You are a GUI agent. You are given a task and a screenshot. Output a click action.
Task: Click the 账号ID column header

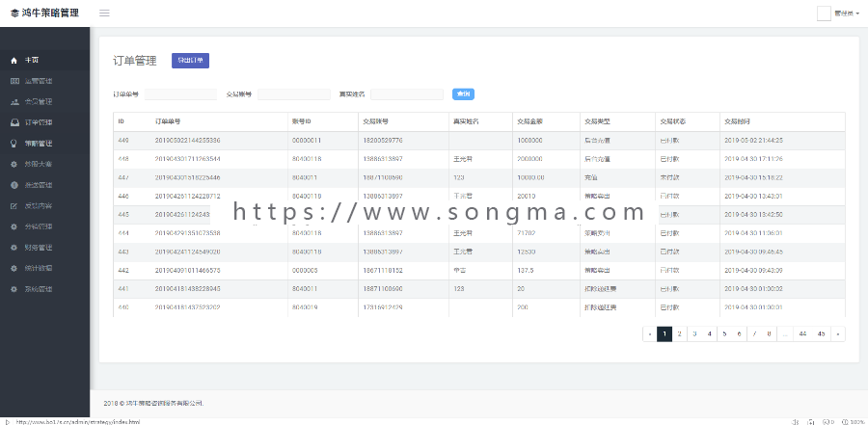(302, 121)
